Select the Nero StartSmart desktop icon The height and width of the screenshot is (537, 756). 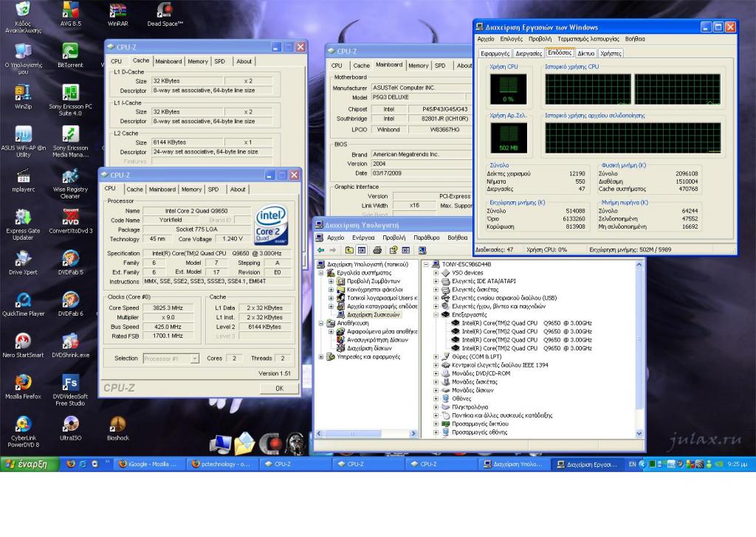23,345
